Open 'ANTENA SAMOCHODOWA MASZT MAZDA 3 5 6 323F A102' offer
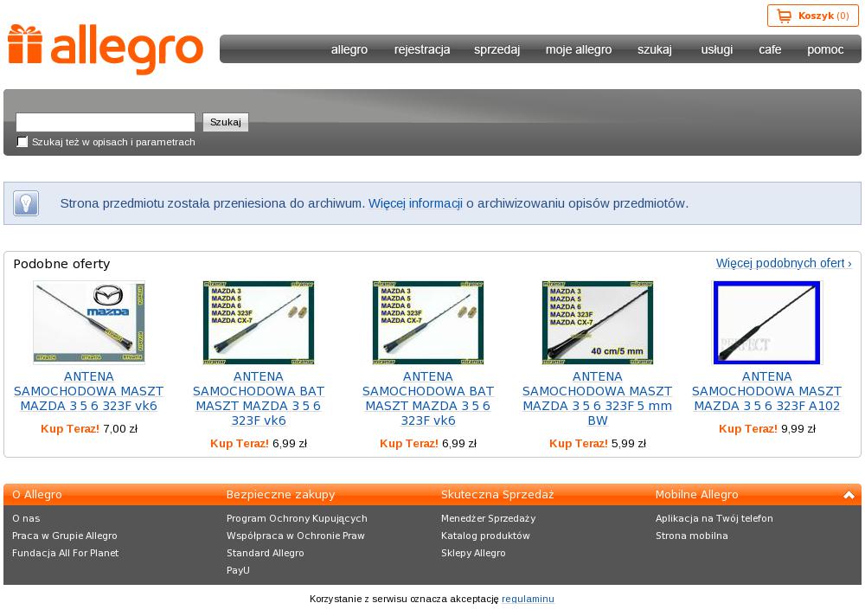 click(766, 391)
